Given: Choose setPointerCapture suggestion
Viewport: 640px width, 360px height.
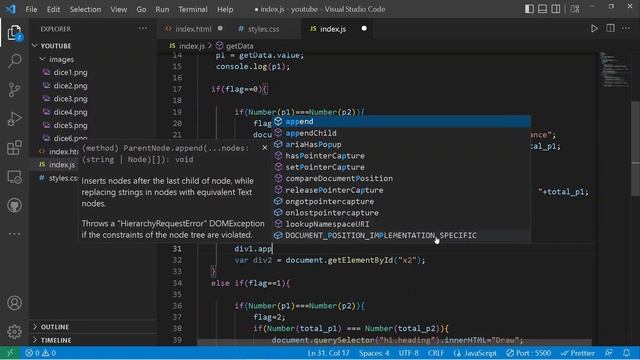Looking at the screenshot, I should [402, 167].
